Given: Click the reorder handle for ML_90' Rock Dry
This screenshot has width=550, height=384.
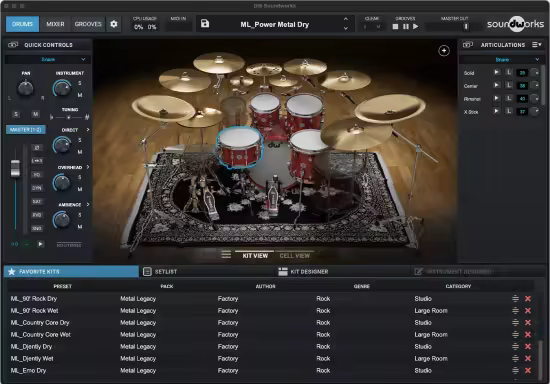Looking at the screenshot, I should click(x=515, y=299).
